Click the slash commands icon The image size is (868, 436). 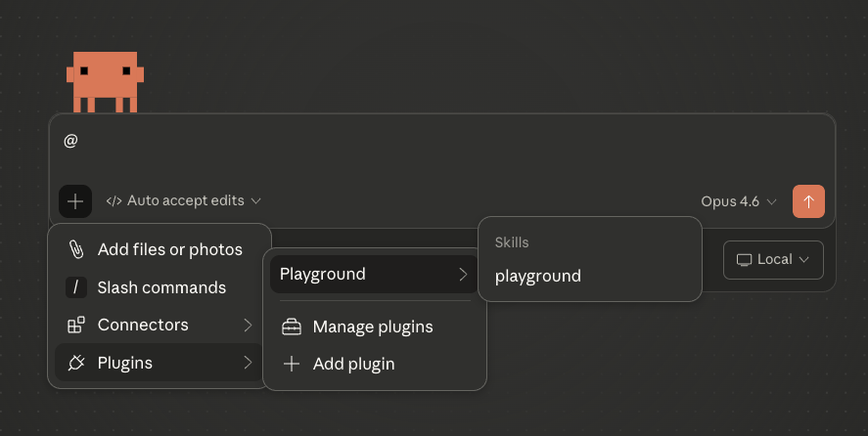coord(75,287)
